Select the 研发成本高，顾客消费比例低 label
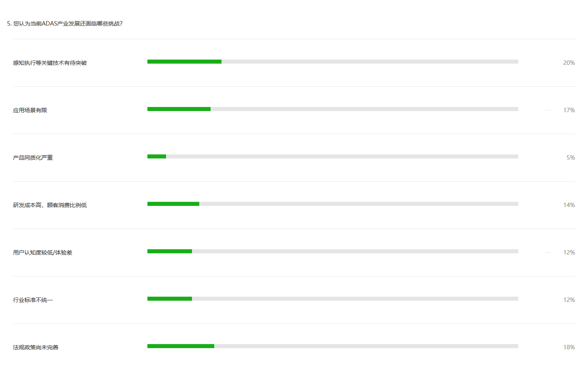Viewport: 588px width, 368px height. (x=50, y=205)
